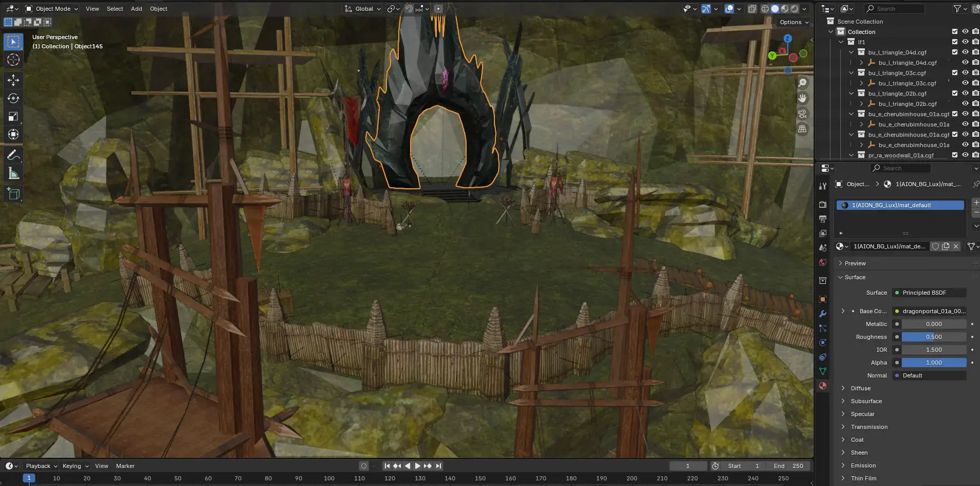
Task: Choose the Add Cube tool
Action: 13,194
